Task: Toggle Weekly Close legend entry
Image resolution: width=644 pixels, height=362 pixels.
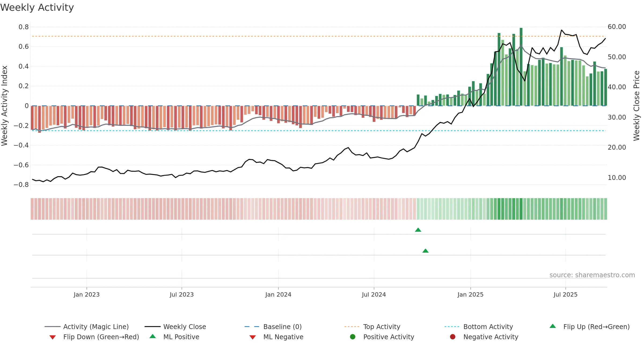Action: 175,327
